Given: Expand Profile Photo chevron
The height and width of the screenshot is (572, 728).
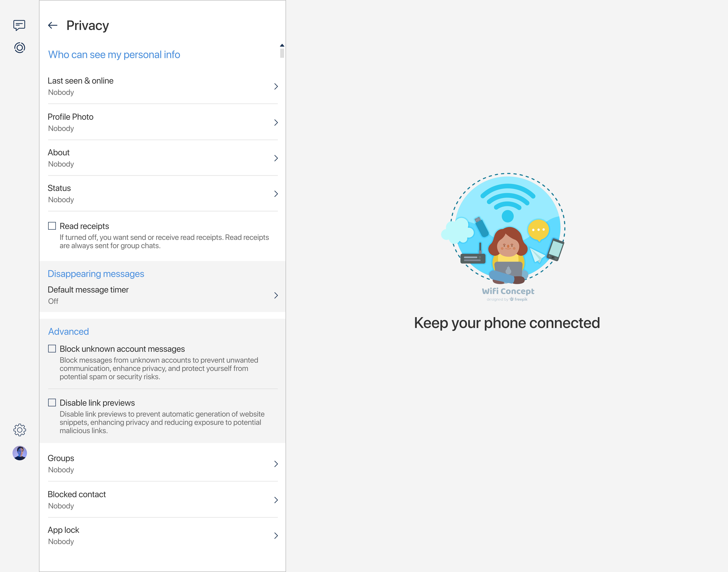Looking at the screenshot, I should pyautogui.click(x=276, y=123).
